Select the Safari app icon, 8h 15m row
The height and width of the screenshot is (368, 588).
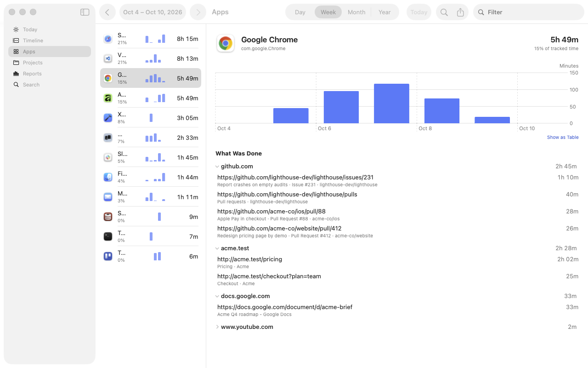(108, 39)
